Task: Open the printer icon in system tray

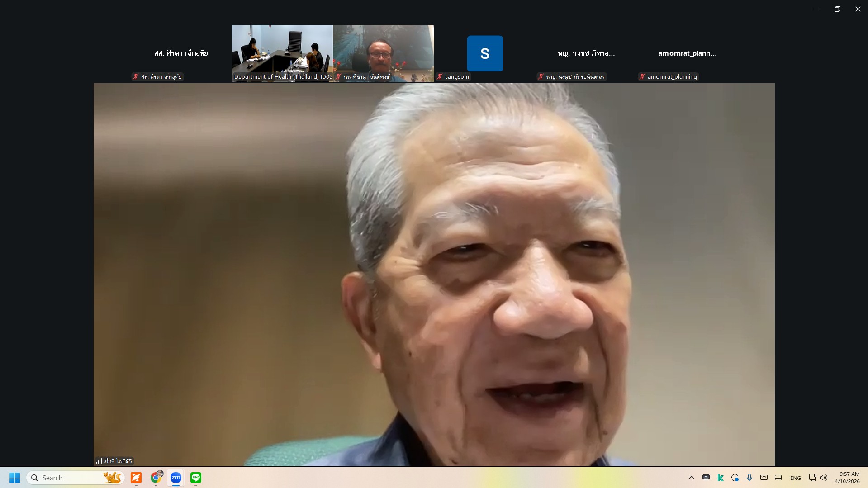Action: pyautogui.click(x=706, y=478)
